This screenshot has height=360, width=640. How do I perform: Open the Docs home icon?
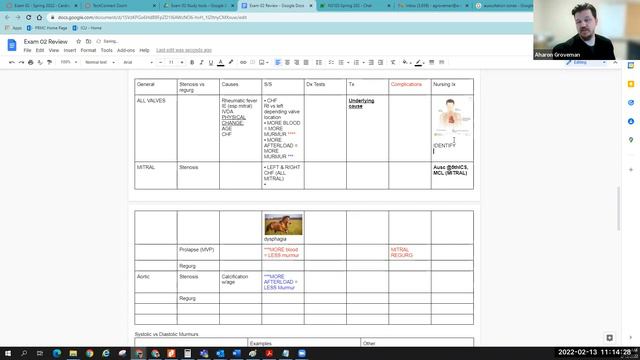(x=12, y=45)
